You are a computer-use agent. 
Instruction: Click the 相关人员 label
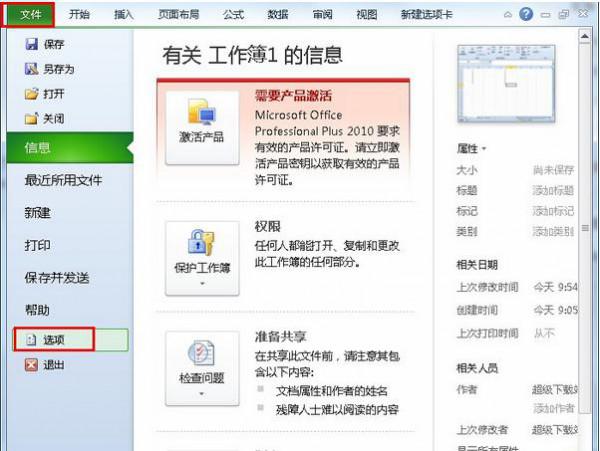[477, 368]
